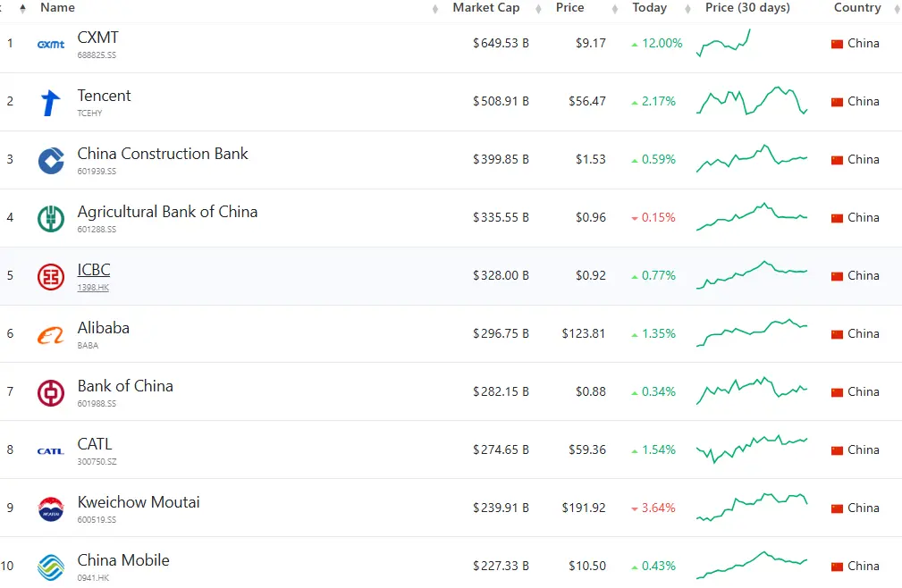Screen dimensions: 902x588
Task: Select the $10.50 China Mobile price
Action: pyautogui.click(x=586, y=566)
